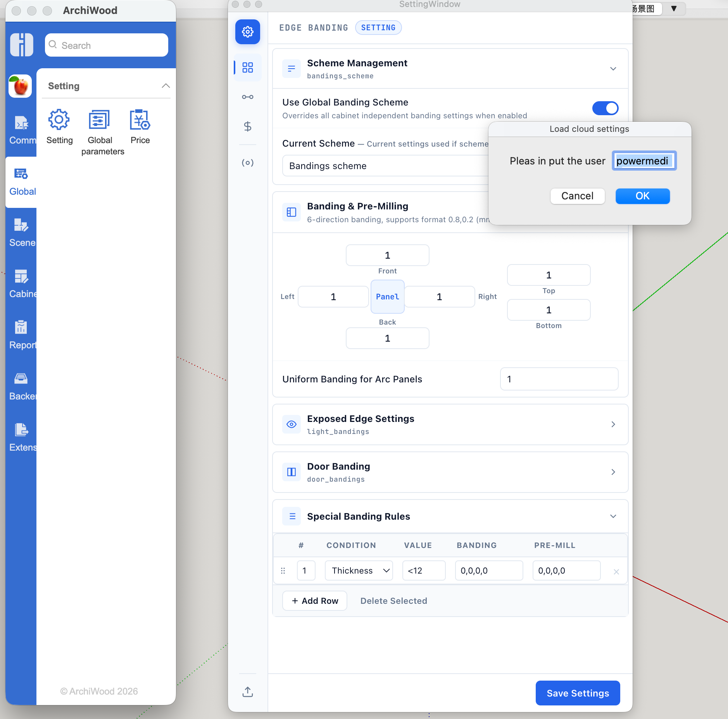Click the Save Settings button
Image resolution: width=728 pixels, height=719 pixels.
pyautogui.click(x=578, y=693)
